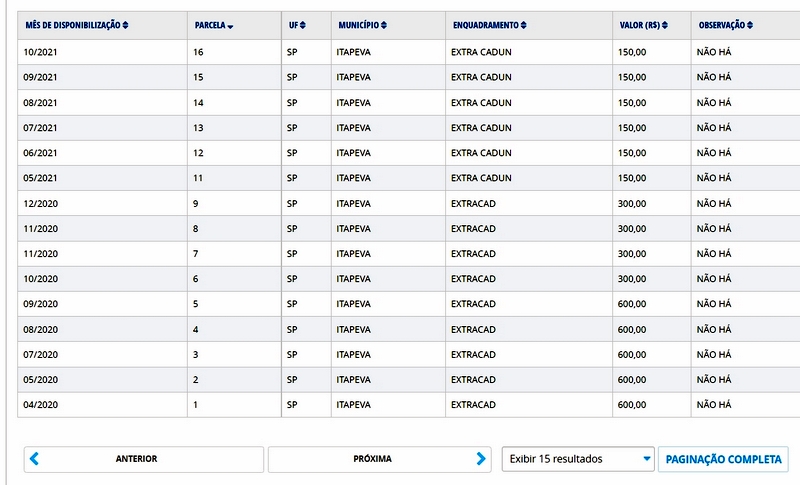Click EXTRA CADUN cell in 05/2021 row
Screen dimensions: 800x485
tap(481, 178)
